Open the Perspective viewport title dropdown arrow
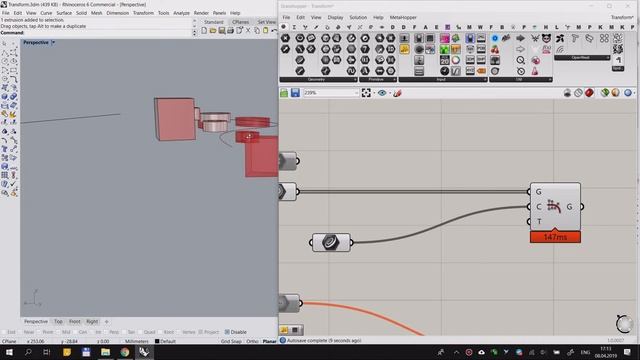This screenshot has width=640, height=360. [x=53, y=42]
